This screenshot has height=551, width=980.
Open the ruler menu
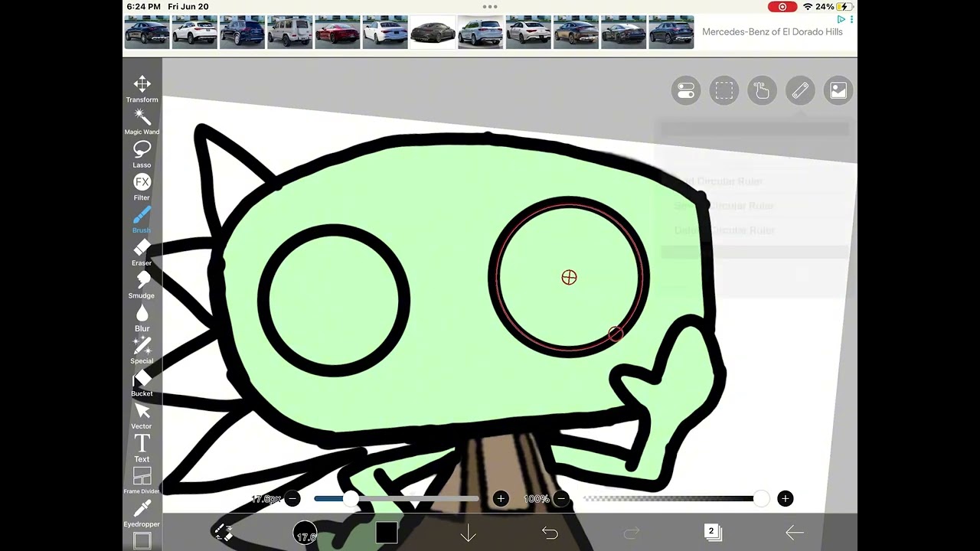click(800, 91)
